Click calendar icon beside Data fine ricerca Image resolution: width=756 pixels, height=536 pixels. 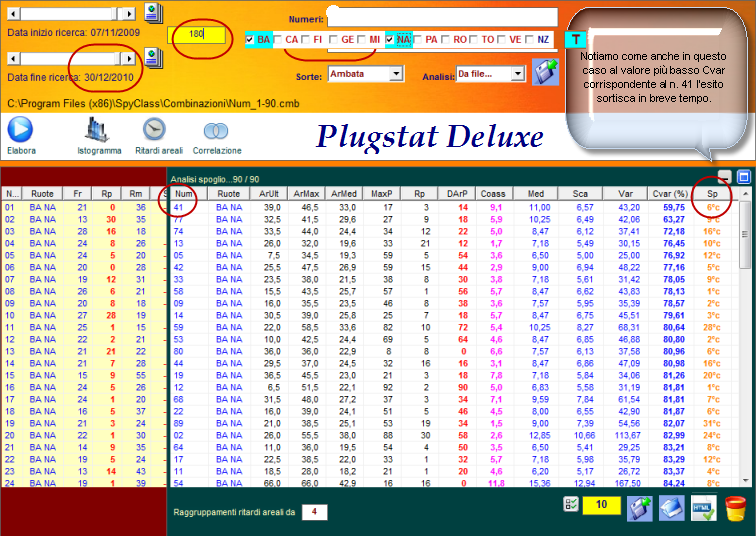(x=153, y=58)
